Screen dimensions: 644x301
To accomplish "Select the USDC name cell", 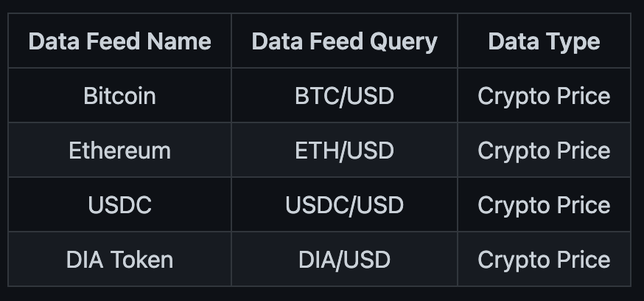I will click(x=119, y=204).
